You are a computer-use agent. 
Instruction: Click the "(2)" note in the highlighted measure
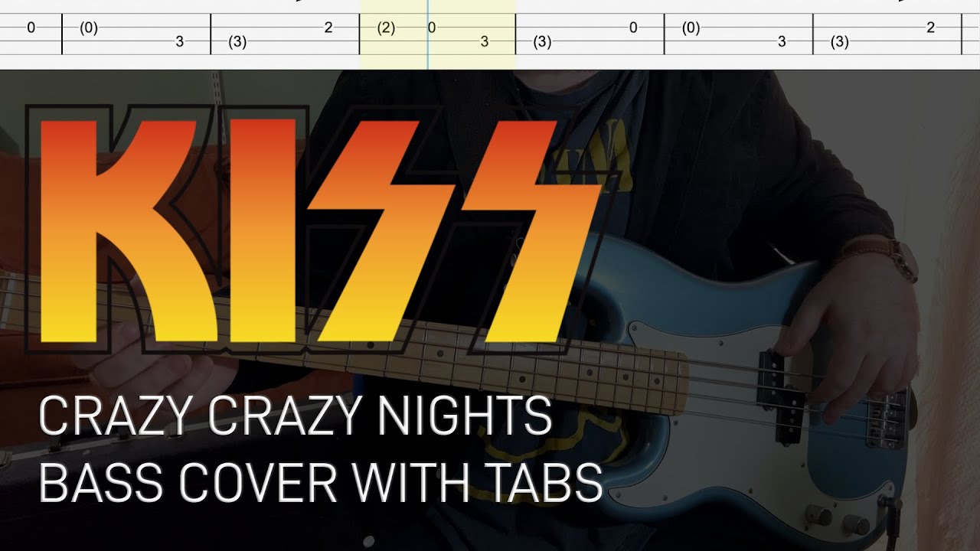386,28
